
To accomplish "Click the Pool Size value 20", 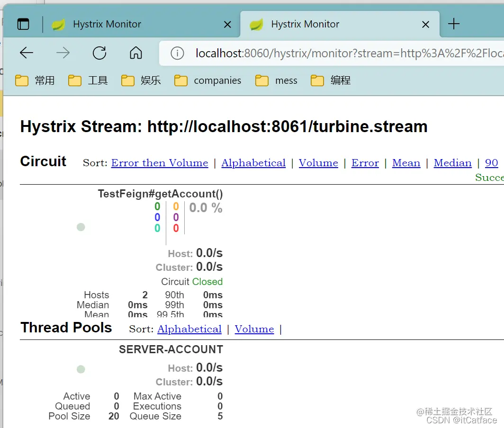I will tap(114, 416).
